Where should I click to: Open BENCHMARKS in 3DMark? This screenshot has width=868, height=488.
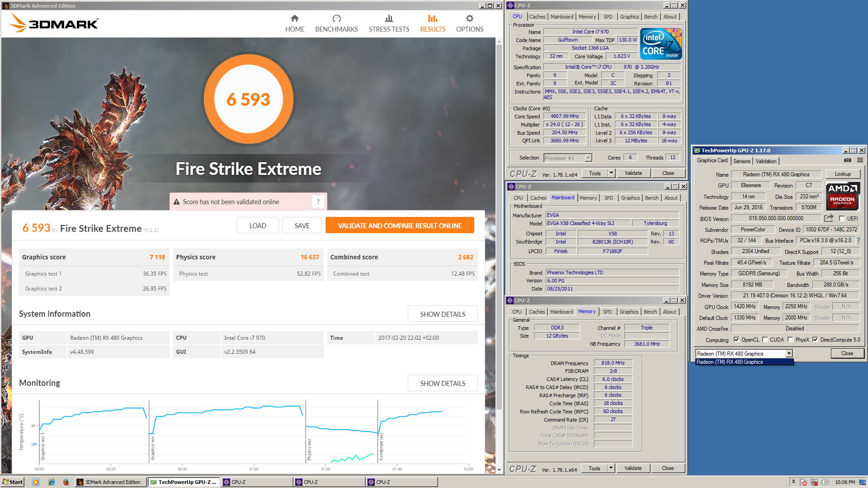pyautogui.click(x=336, y=23)
